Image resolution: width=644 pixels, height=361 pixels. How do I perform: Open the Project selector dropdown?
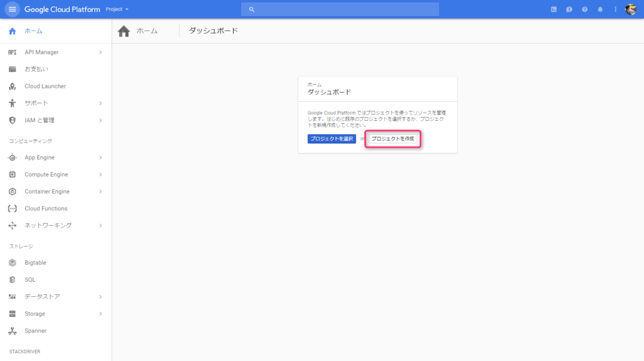point(117,9)
